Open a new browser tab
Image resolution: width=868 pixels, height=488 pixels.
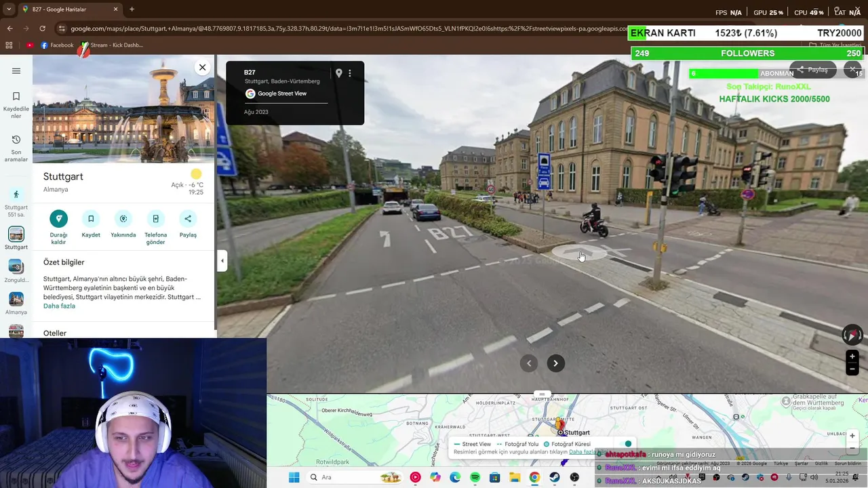click(x=132, y=9)
